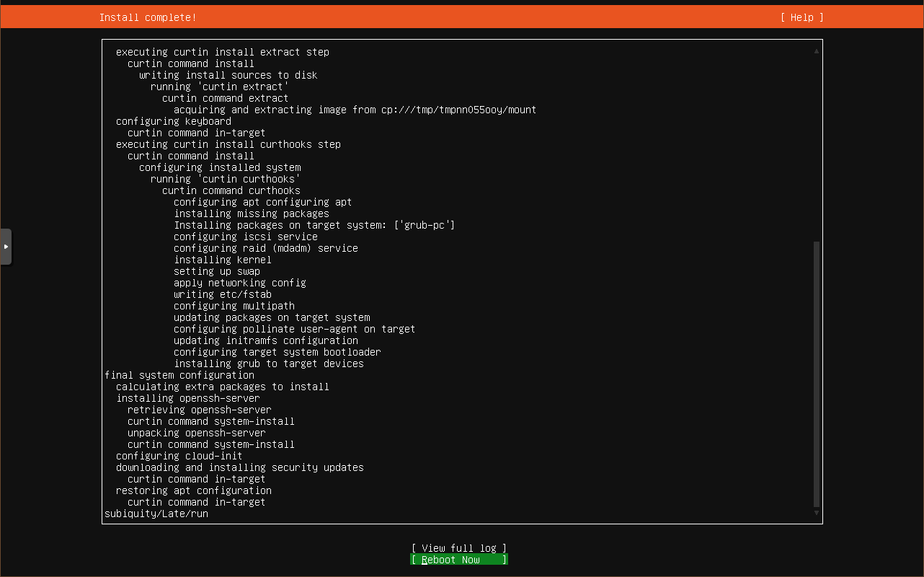Expand the left side panel arrow
The height and width of the screenshot is (577, 924).
click(x=6, y=247)
